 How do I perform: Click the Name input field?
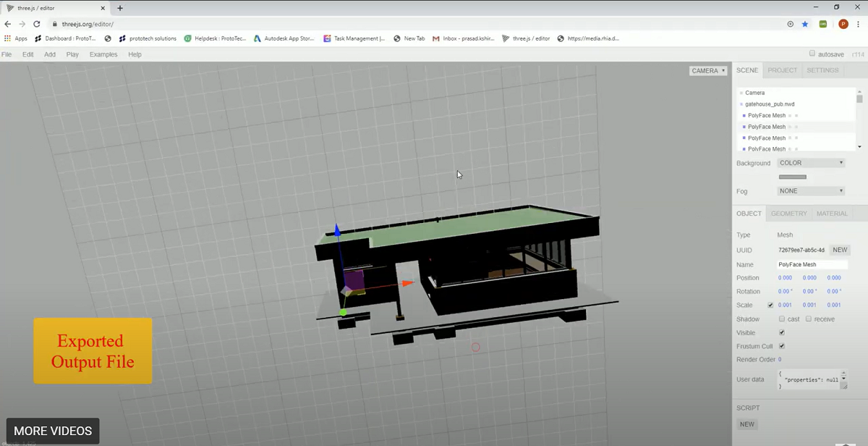pyautogui.click(x=812, y=265)
